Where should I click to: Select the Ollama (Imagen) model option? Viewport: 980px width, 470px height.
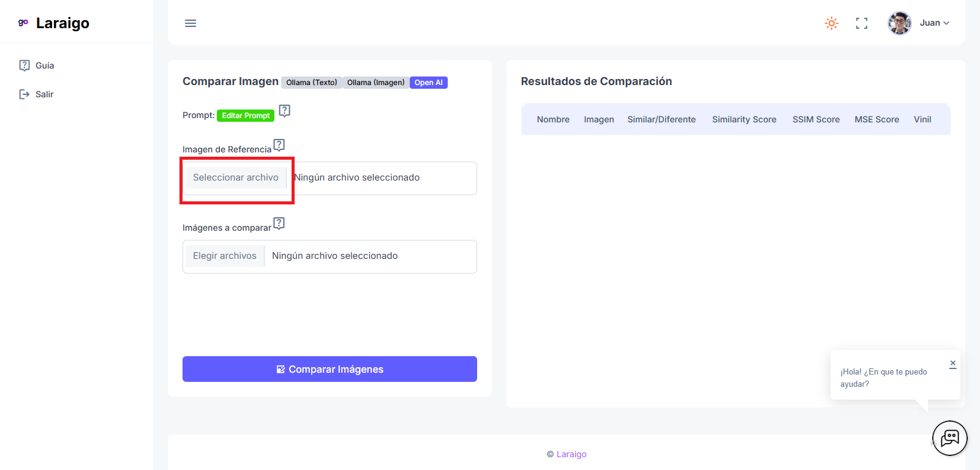(375, 83)
